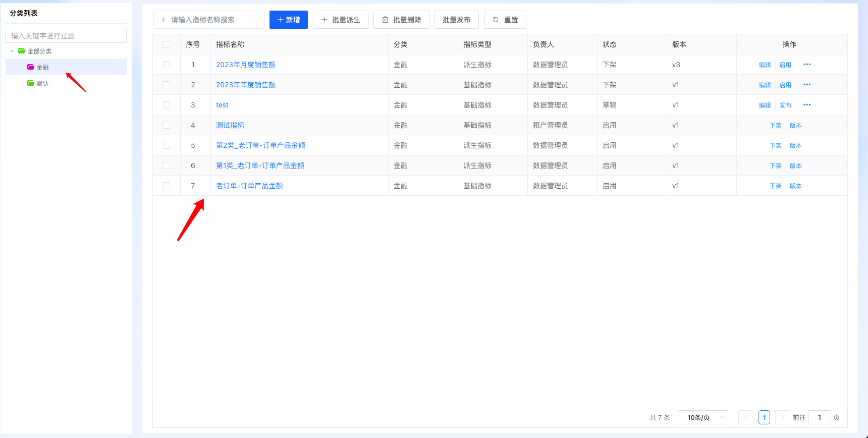Click the three-dot icon in the test row

(x=806, y=105)
